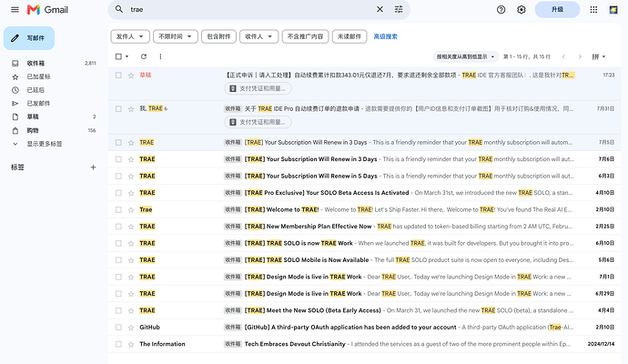Open the input method 拼 dropdown

coord(598,56)
